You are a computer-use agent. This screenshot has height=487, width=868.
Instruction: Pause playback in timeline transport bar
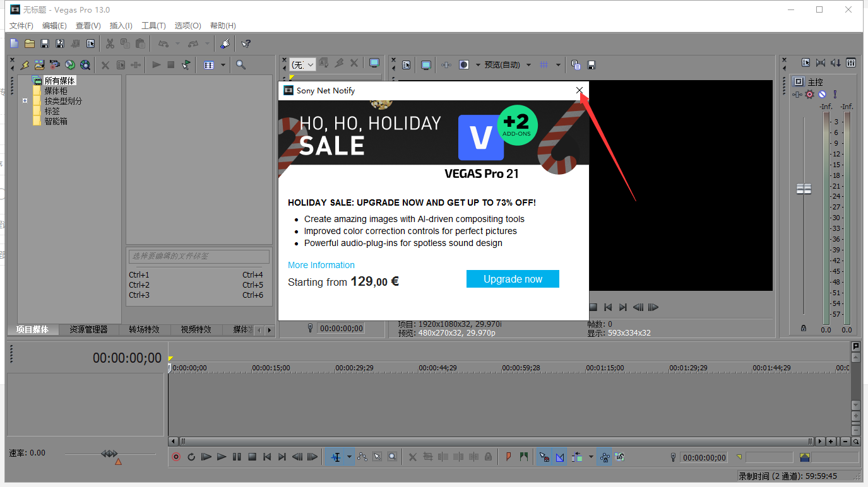[237, 457]
